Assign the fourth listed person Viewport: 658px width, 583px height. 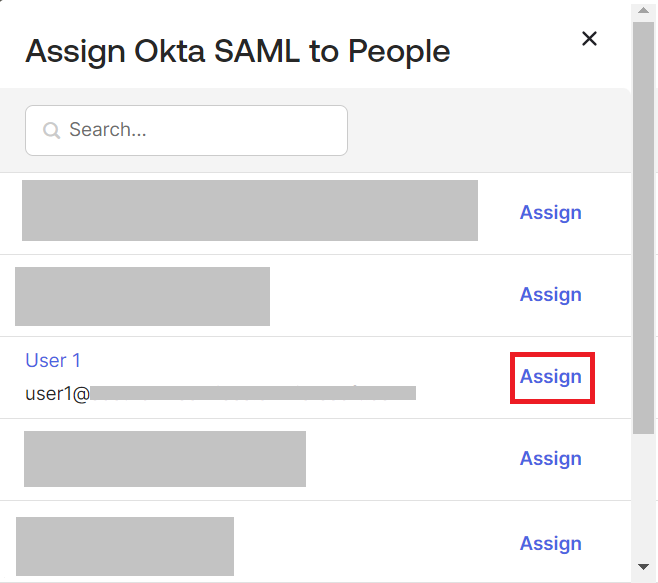550,459
